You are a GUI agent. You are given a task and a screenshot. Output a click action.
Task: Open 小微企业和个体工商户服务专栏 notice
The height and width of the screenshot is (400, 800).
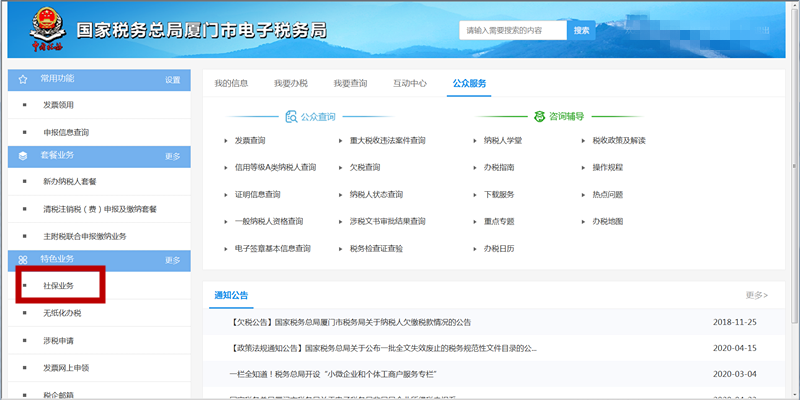[x=334, y=374]
